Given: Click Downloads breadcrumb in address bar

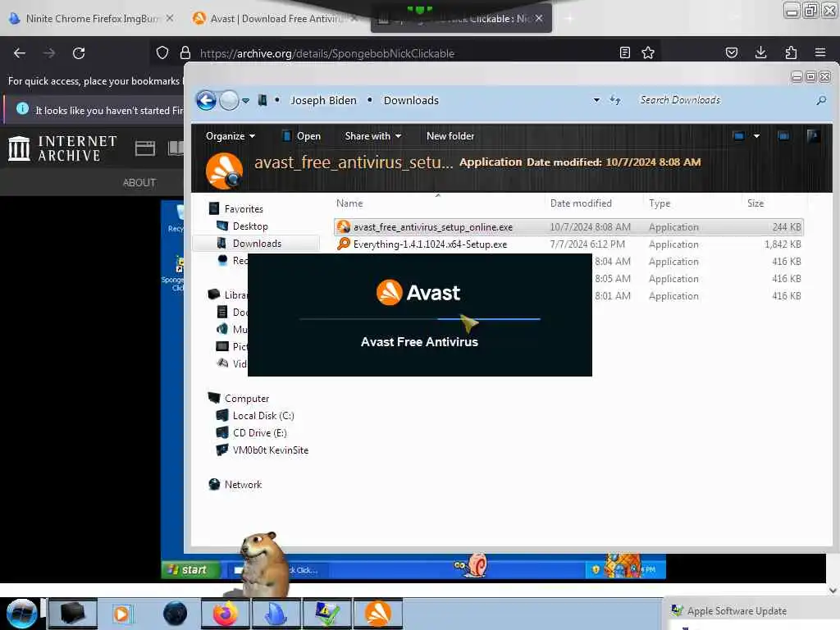Looking at the screenshot, I should point(411,101).
